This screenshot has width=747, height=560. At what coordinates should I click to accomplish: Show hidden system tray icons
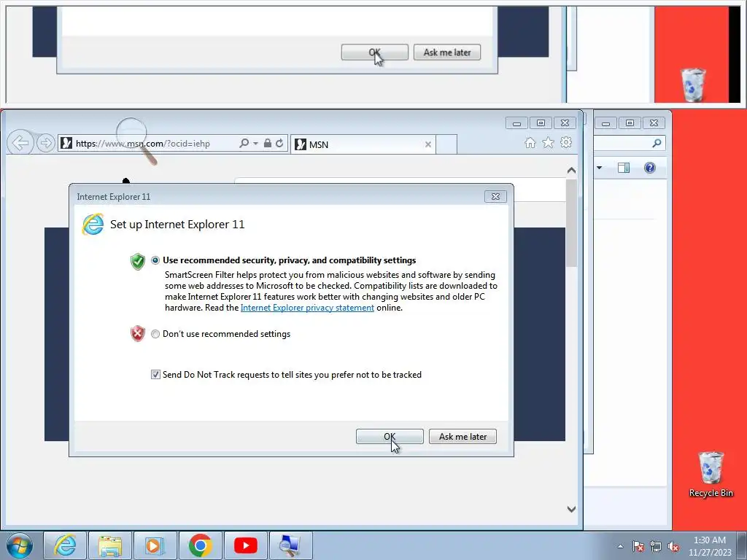[620, 546]
